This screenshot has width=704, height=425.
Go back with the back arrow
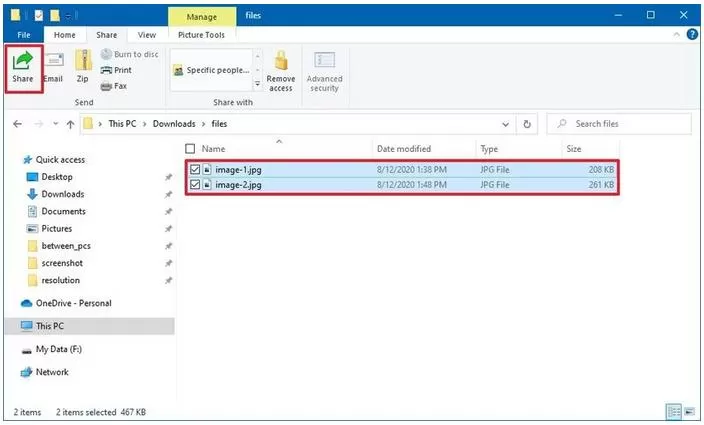(18, 124)
